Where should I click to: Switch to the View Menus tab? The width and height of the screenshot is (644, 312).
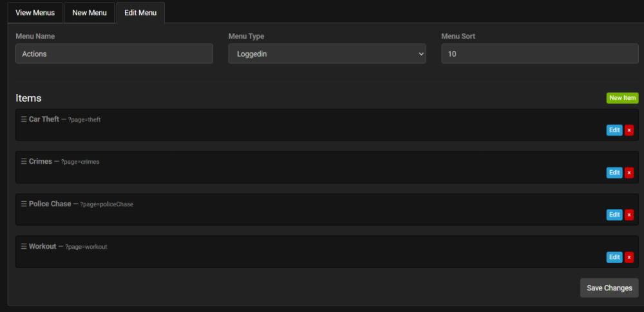(x=35, y=12)
